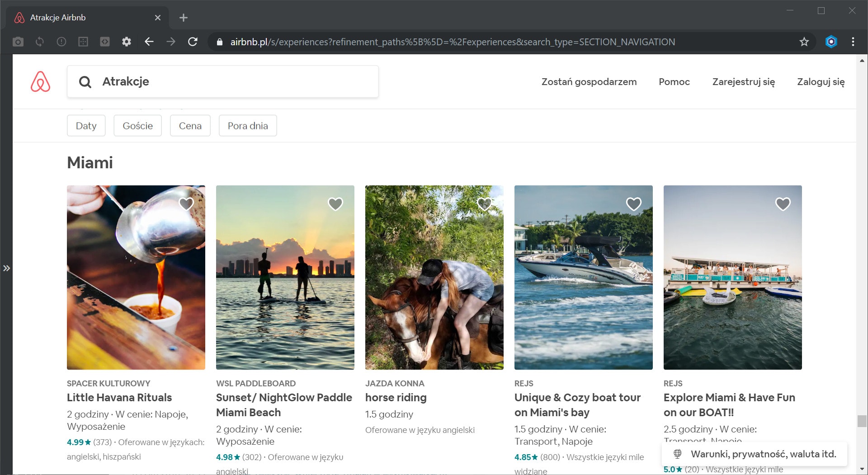Save Little Havana Rituals with the heart
The width and height of the screenshot is (868, 475).
coord(186,204)
